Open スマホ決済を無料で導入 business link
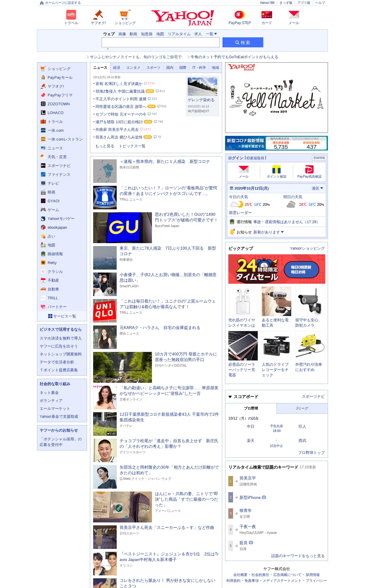 click(x=61, y=338)
